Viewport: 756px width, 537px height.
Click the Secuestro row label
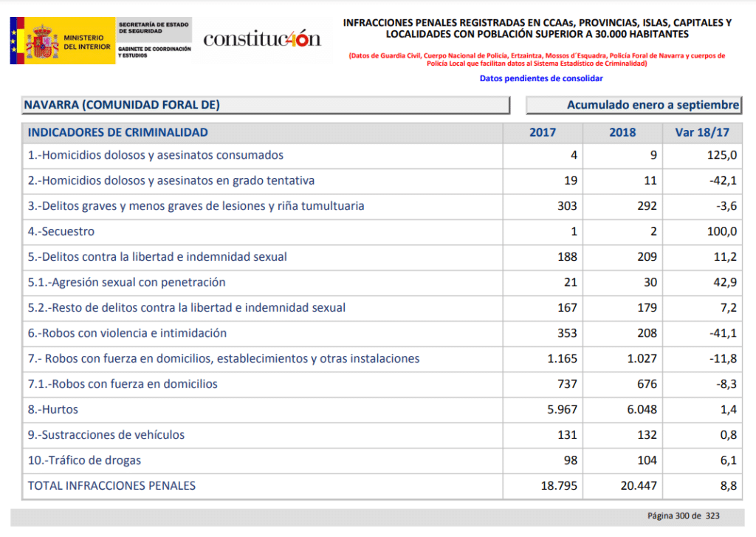[61, 231]
